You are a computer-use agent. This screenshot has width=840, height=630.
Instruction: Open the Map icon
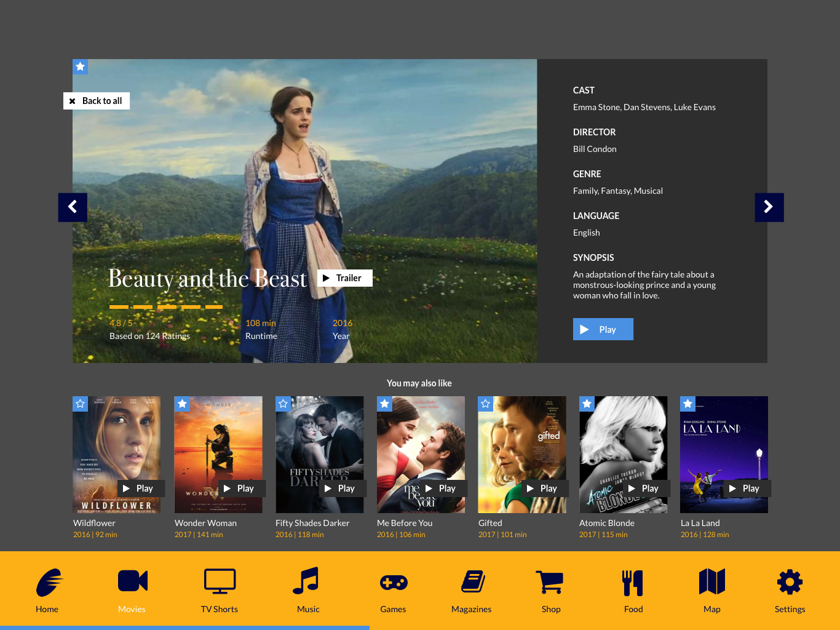click(x=712, y=581)
